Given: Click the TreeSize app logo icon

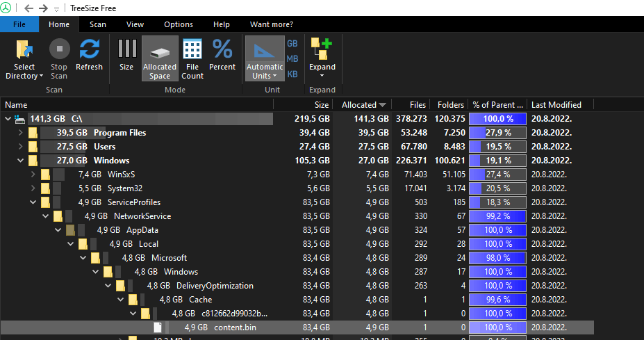Looking at the screenshot, I should point(6,8).
